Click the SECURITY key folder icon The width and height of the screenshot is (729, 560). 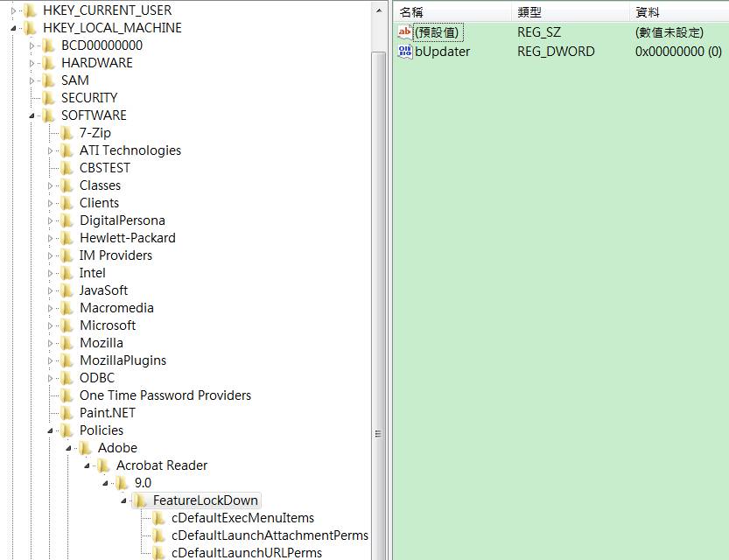pyautogui.click(x=48, y=98)
